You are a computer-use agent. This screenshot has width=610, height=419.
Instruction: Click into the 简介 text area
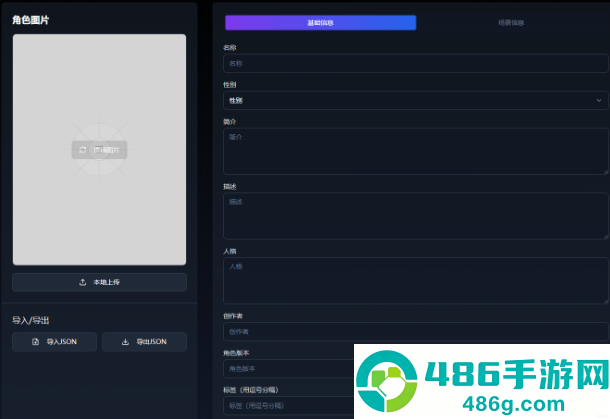(415, 151)
